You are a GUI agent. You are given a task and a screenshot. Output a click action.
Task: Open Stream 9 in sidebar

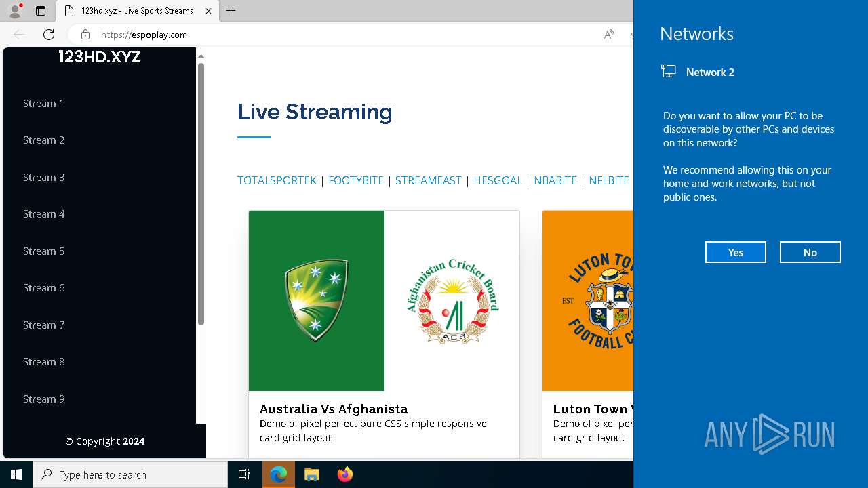[43, 399]
